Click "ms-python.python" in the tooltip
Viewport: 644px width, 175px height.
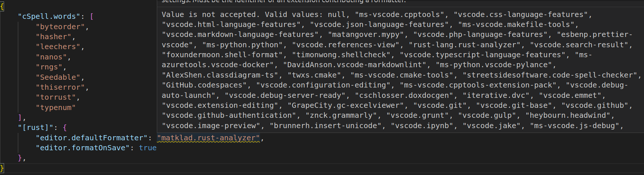(243, 45)
